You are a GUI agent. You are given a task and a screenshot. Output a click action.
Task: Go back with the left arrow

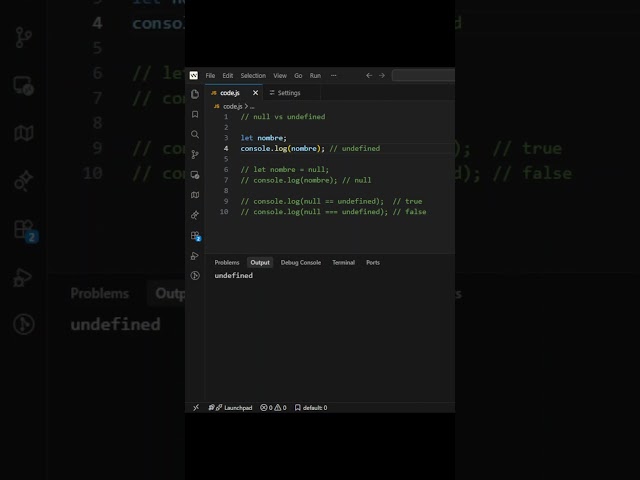369,76
